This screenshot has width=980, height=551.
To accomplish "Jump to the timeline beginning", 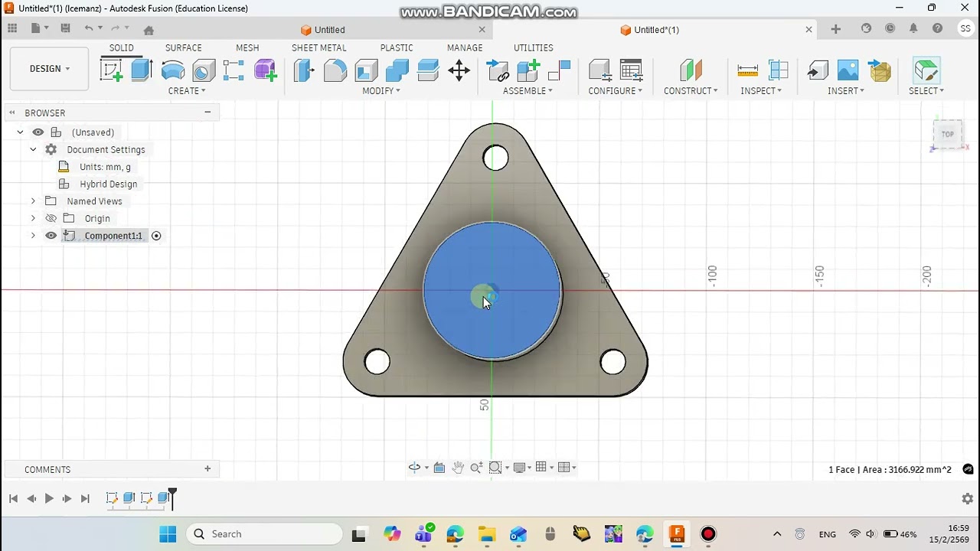I will pos(13,498).
